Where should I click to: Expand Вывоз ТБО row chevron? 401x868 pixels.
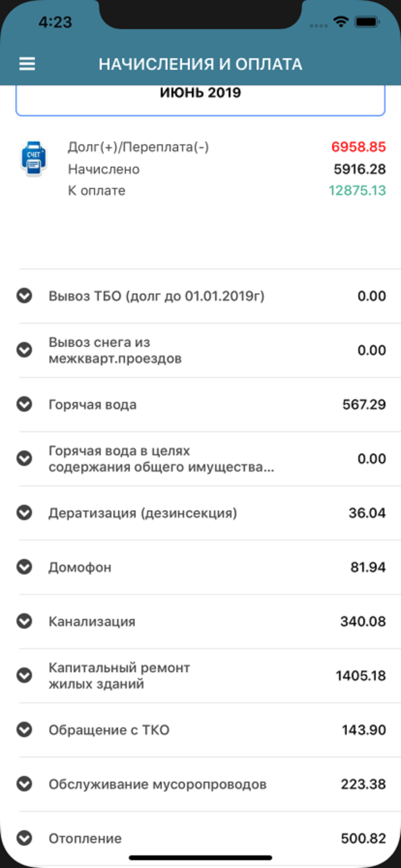[x=24, y=296]
